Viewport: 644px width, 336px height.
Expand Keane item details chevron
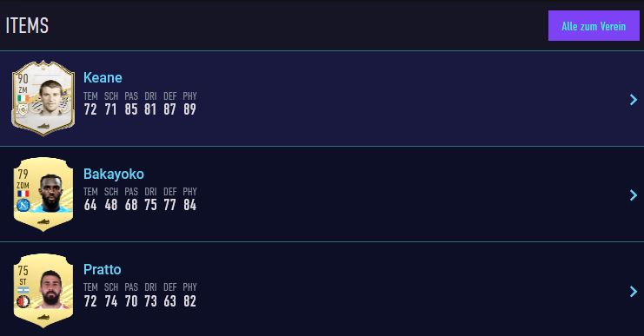634,99
